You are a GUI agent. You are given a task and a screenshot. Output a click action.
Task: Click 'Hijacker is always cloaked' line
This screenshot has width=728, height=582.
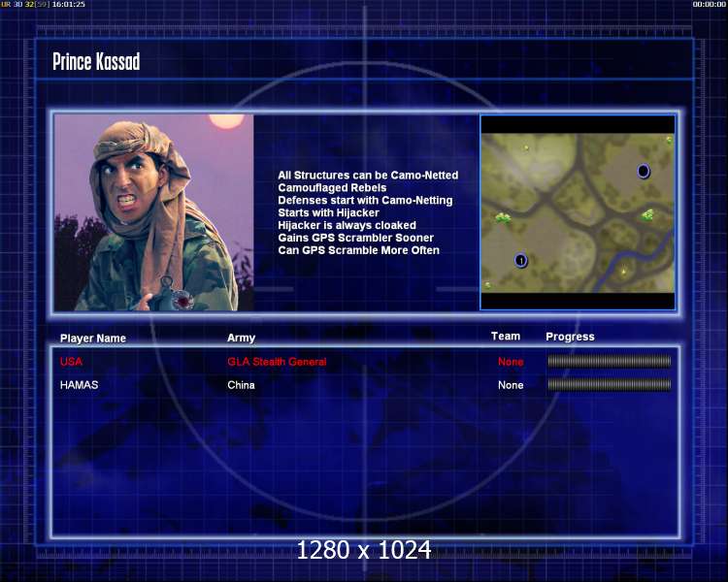coord(347,225)
